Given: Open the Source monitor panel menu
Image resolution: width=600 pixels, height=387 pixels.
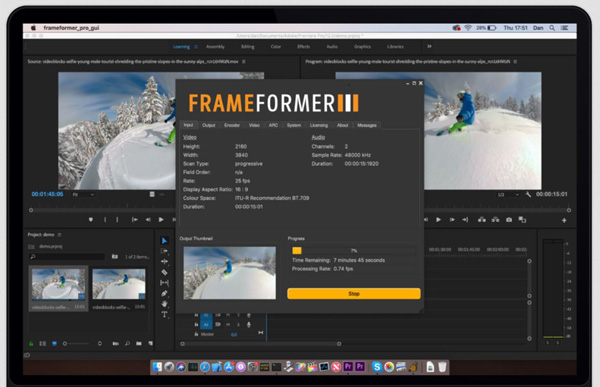Looking at the screenshot, I should pos(244,62).
